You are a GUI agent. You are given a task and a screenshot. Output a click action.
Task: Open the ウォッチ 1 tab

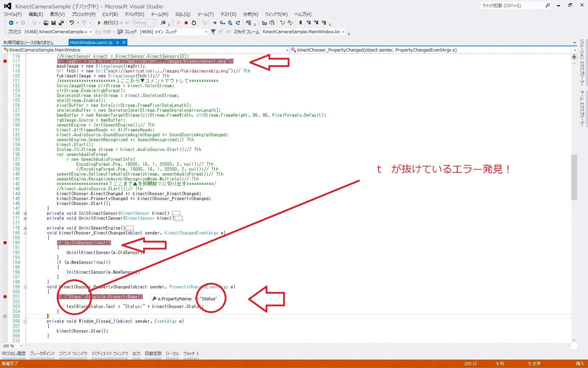coord(191,354)
